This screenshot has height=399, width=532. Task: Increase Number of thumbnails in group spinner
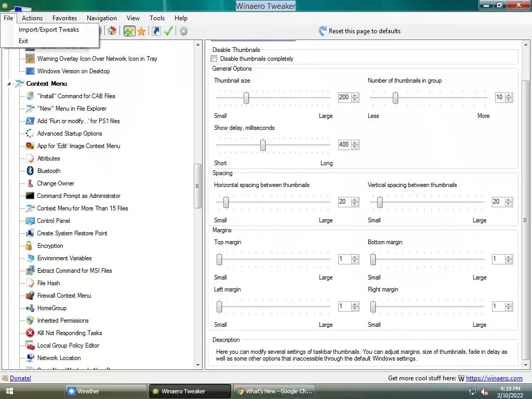(508, 96)
